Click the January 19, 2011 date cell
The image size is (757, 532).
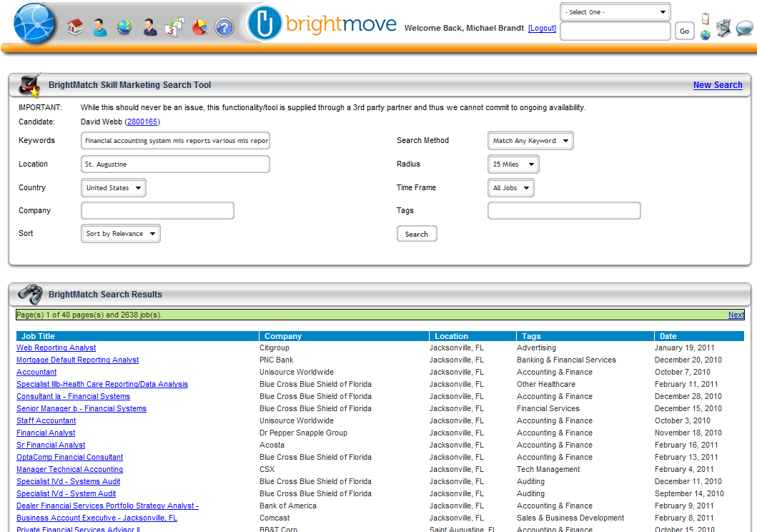pyautogui.click(x=685, y=348)
